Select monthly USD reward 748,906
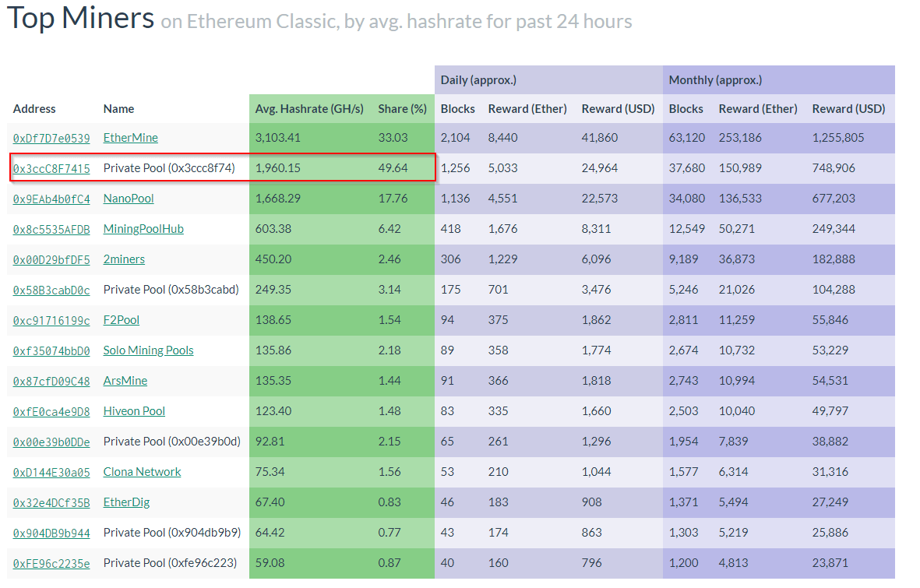 (x=834, y=168)
